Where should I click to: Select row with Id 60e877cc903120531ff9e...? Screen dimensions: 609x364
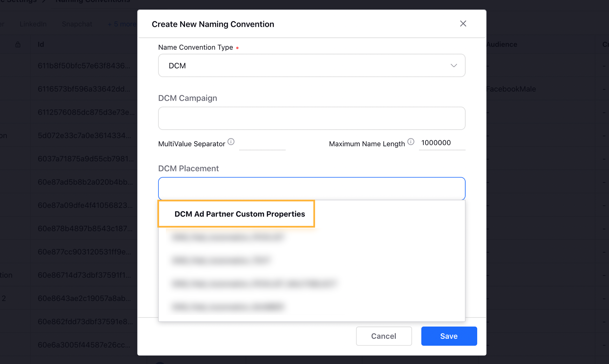pos(84,252)
